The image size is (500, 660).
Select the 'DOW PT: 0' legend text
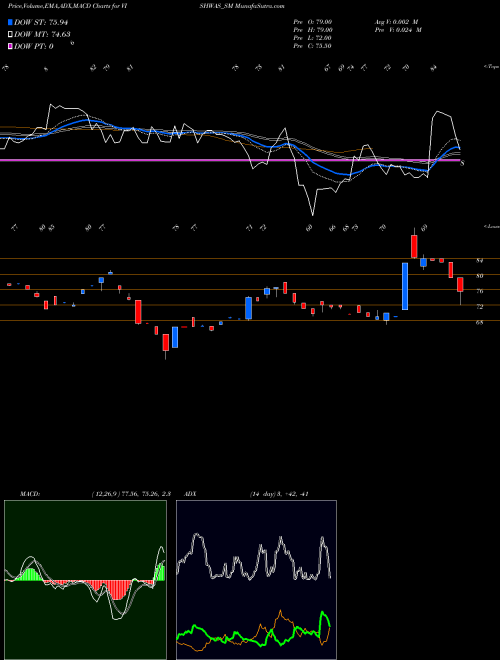point(34,46)
